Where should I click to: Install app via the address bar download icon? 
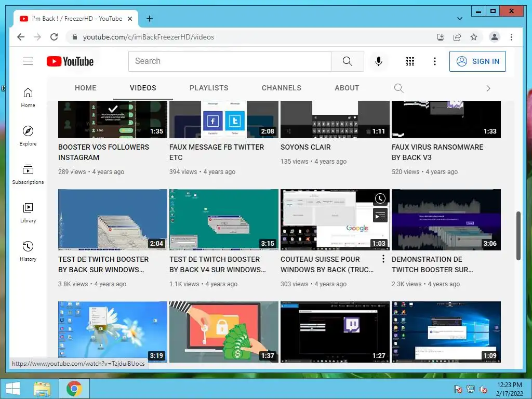[441, 37]
